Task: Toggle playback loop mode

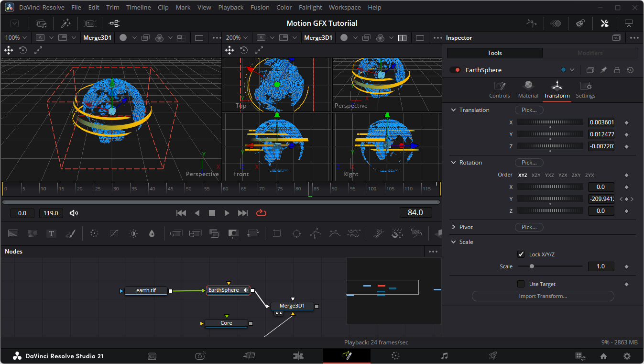Action: click(x=261, y=213)
